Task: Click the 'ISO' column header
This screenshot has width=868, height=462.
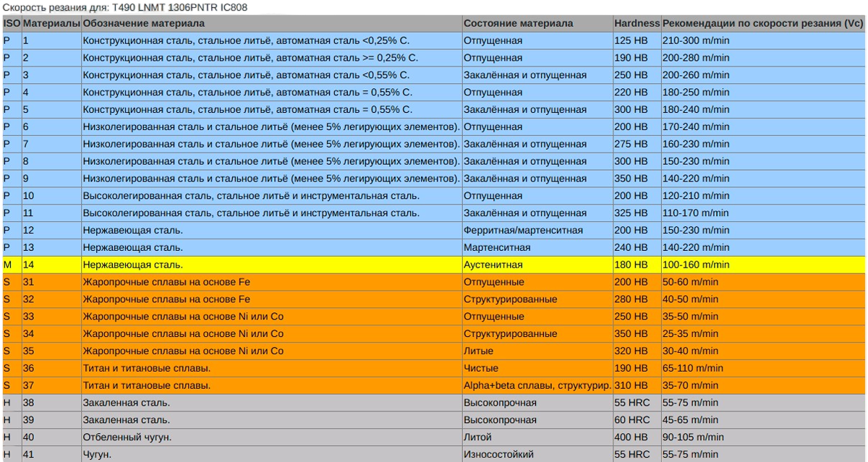Action: pos(12,23)
